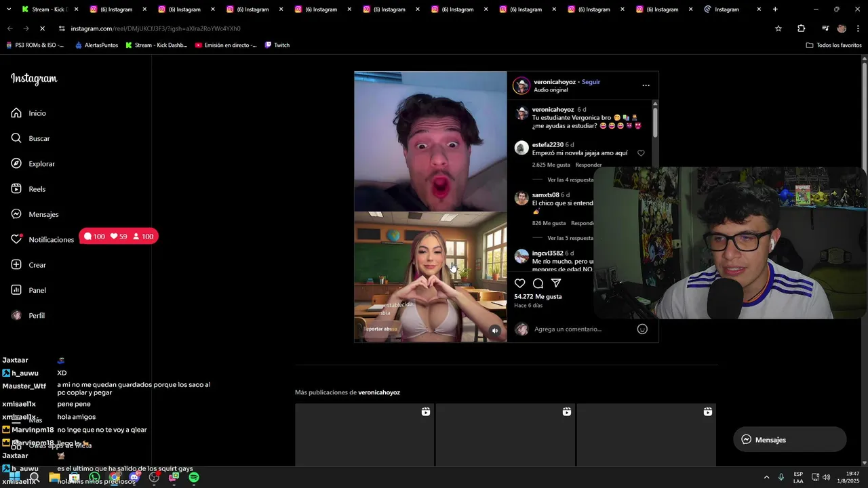Image resolution: width=868 pixels, height=488 pixels.
Task: Open the emoji picker in comment box
Action: coord(642,329)
